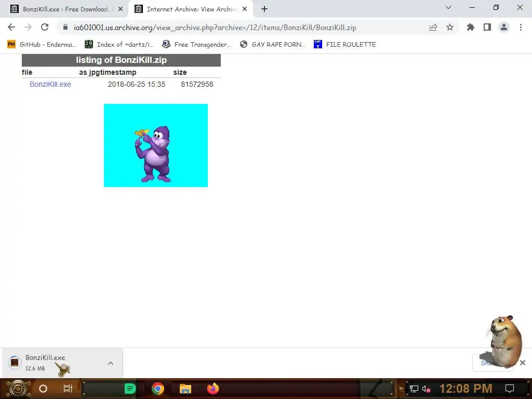Image resolution: width=532 pixels, height=399 pixels.
Task: Select the Internet Archive View Archive tab
Action: [x=190, y=9]
